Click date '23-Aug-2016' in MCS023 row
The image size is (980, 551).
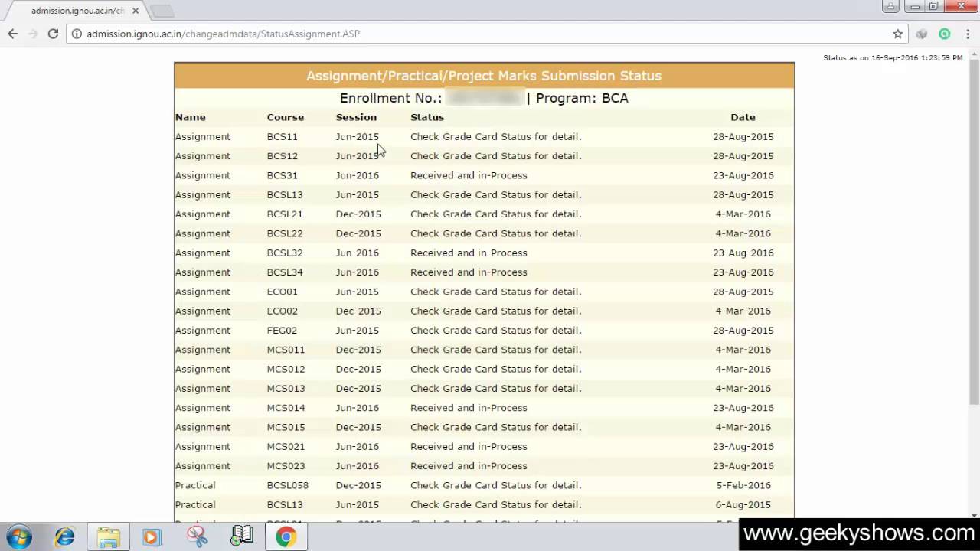[743, 466]
